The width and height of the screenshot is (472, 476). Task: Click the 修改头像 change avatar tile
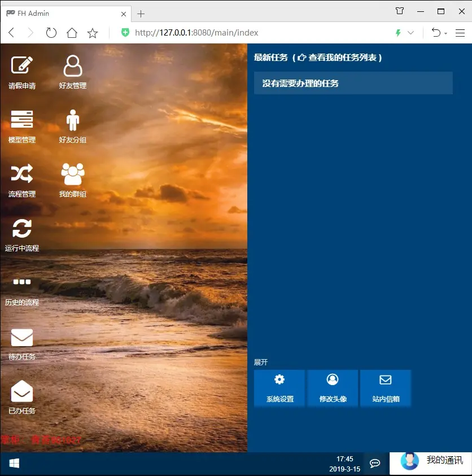coord(333,388)
